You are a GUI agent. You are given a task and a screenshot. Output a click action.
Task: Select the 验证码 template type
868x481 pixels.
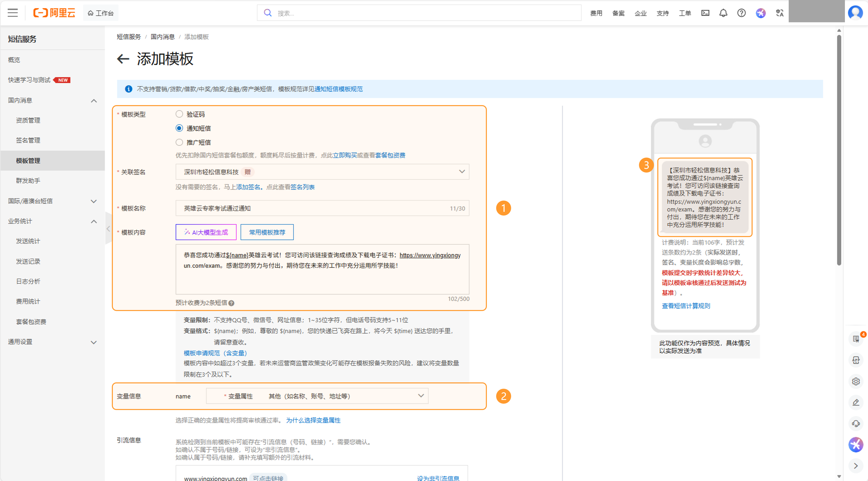point(179,114)
